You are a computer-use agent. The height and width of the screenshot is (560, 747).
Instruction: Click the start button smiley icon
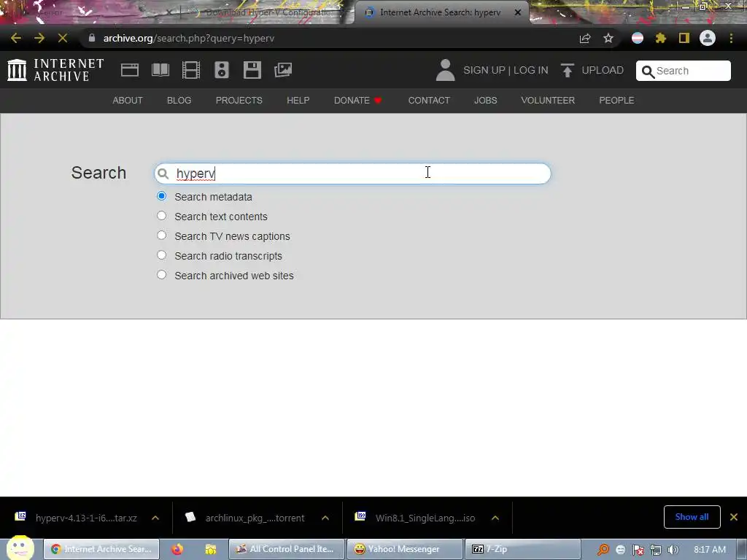point(20,548)
